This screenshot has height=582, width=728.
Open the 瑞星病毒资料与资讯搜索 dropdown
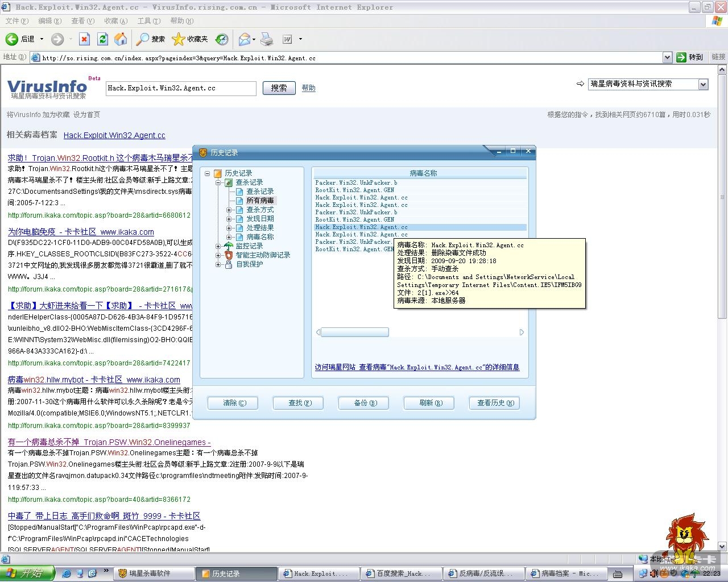tap(703, 84)
